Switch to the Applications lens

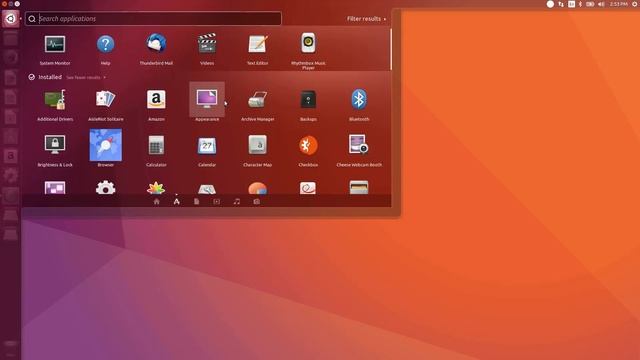pyautogui.click(x=176, y=202)
